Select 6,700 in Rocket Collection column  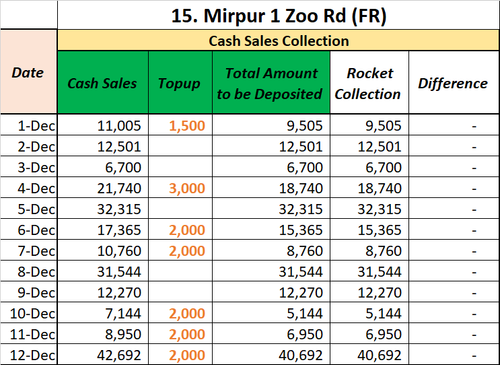tap(369, 167)
